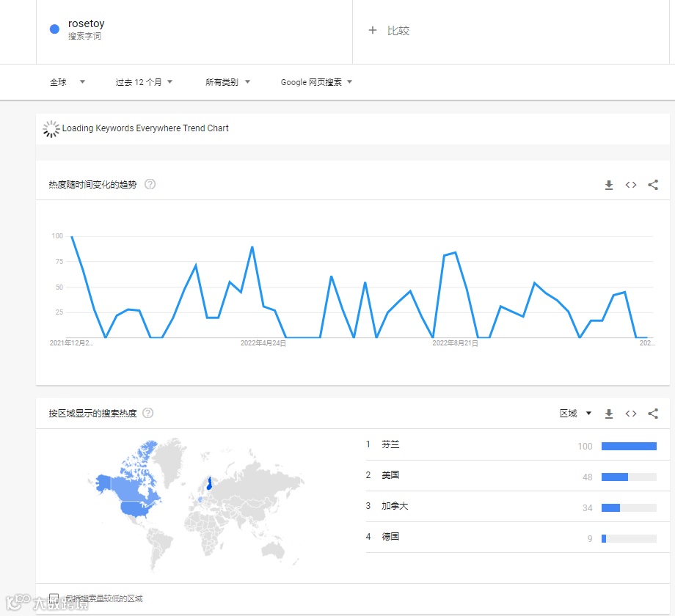Click the blue dot beside rosetoy
This screenshot has width=675, height=616.
point(54,29)
